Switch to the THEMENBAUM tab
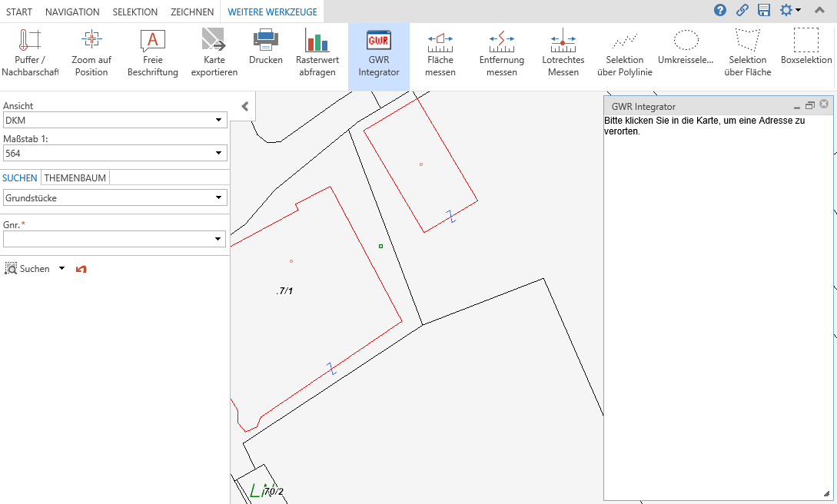This screenshot has width=837, height=504. coord(74,177)
